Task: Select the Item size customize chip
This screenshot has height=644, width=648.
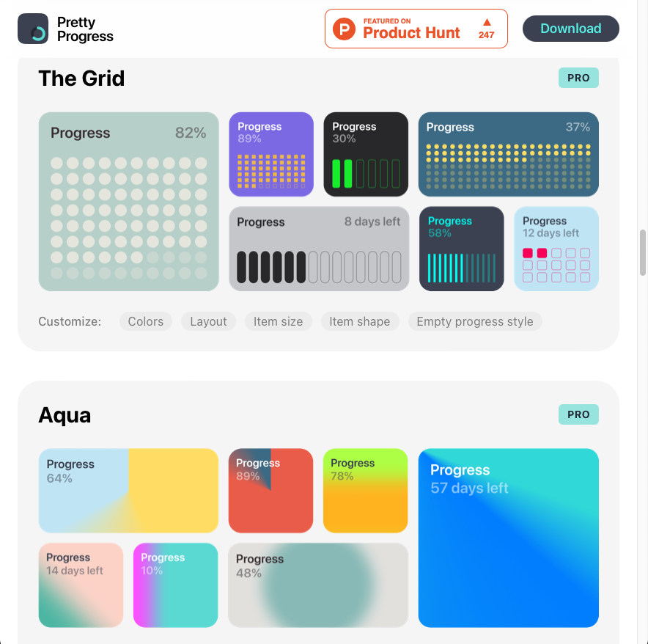Action: (278, 321)
